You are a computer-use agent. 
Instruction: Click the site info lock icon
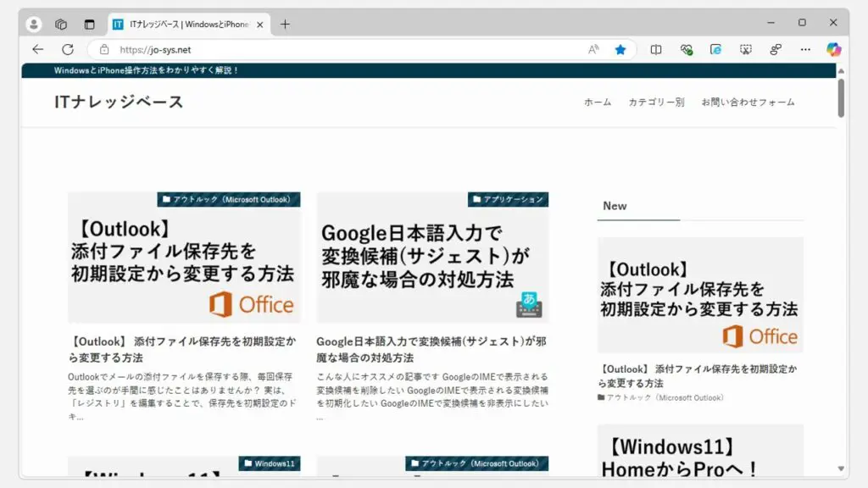coord(104,50)
